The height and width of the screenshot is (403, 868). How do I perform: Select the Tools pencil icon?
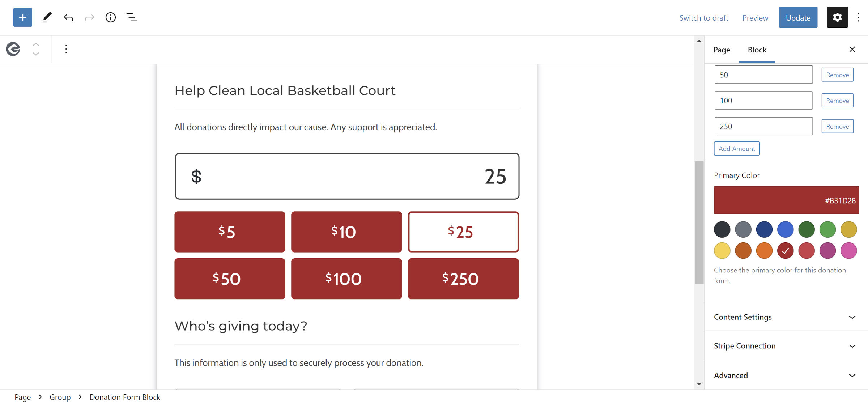point(47,17)
